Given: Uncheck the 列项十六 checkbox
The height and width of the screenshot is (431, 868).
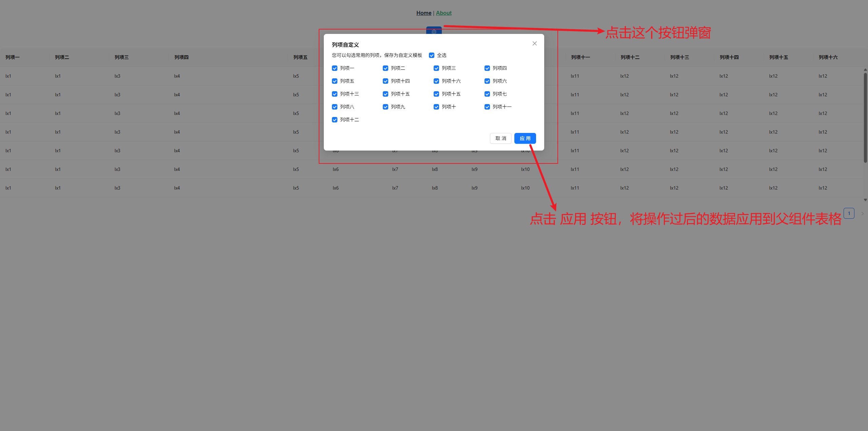Looking at the screenshot, I should (436, 81).
